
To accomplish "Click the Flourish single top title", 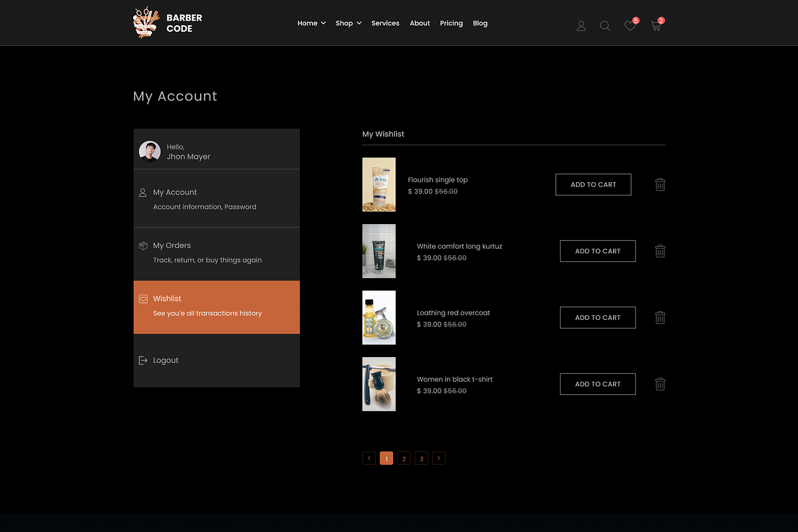I will 438,180.
